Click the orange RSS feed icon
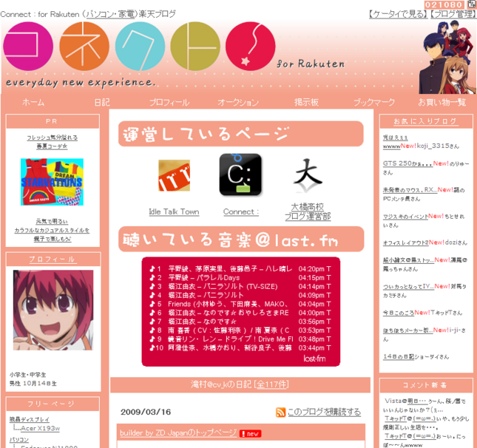The height and width of the screenshot is (448, 477). pyautogui.click(x=280, y=412)
